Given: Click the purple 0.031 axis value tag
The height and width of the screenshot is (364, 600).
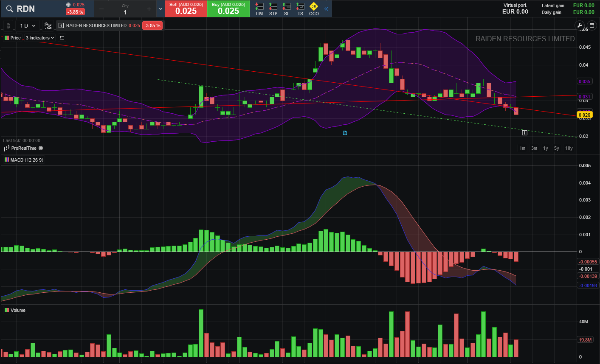Looking at the screenshot, I should pos(585,97).
